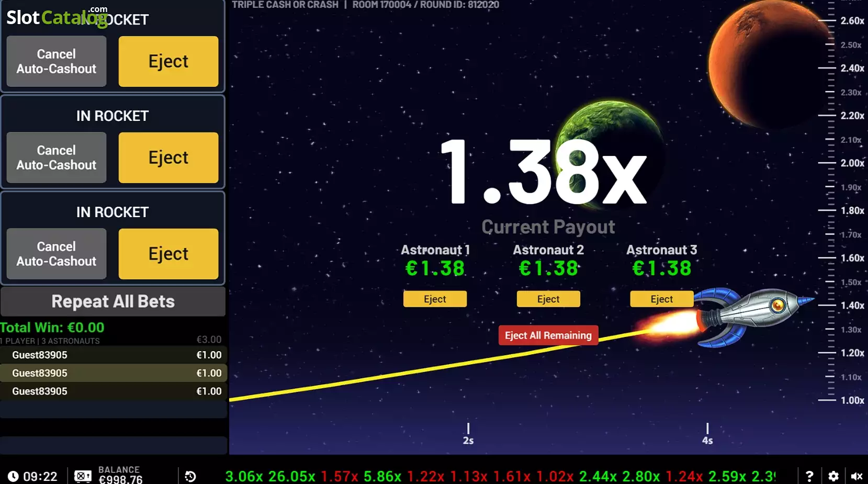Cancel Auto-Cashout in the bottom bet panel
The width and height of the screenshot is (868, 484).
(x=57, y=254)
